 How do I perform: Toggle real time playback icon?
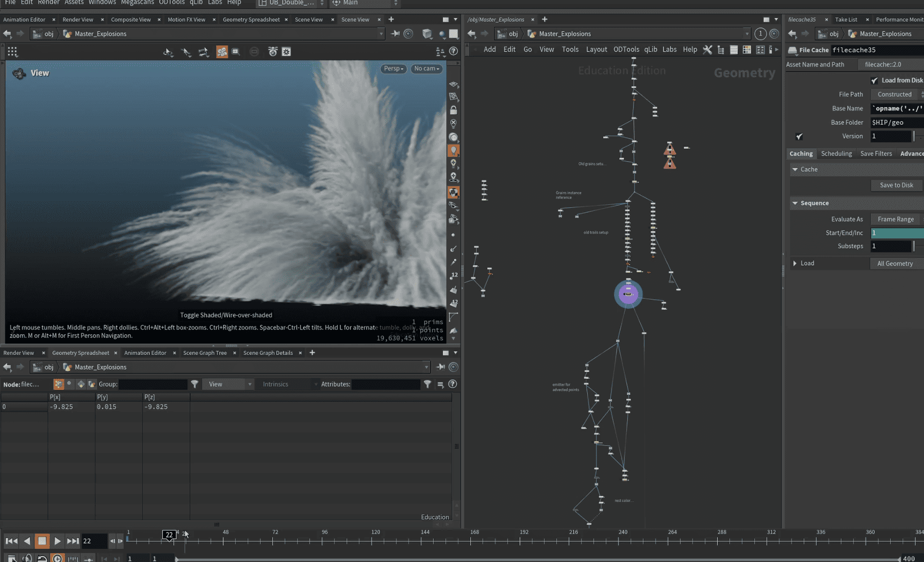(x=57, y=558)
